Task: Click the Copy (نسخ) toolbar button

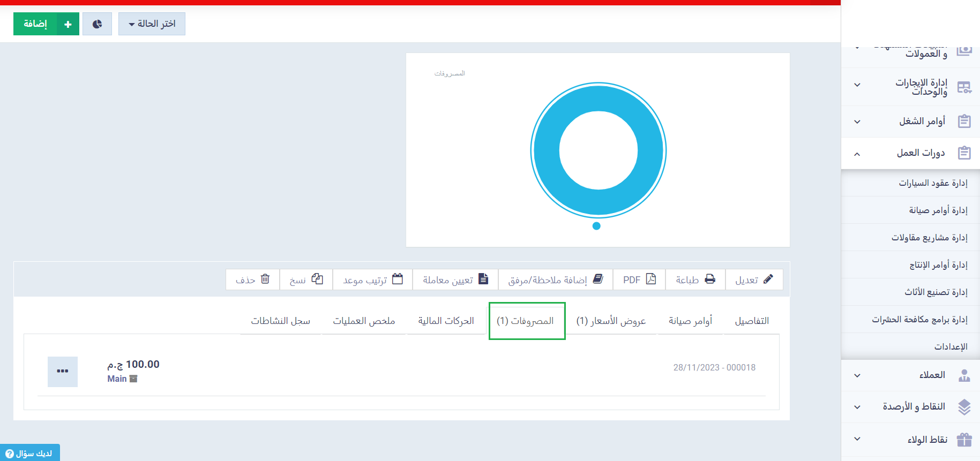Action: pyautogui.click(x=306, y=279)
